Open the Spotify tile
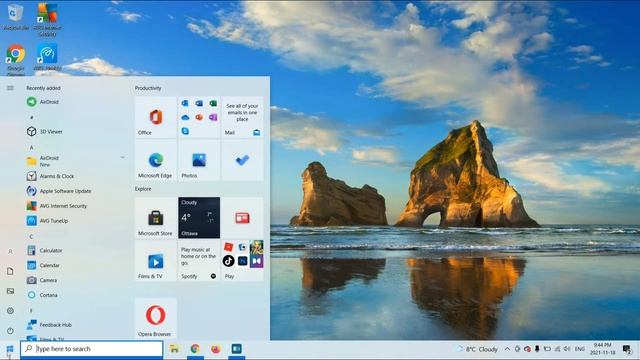 click(199, 261)
